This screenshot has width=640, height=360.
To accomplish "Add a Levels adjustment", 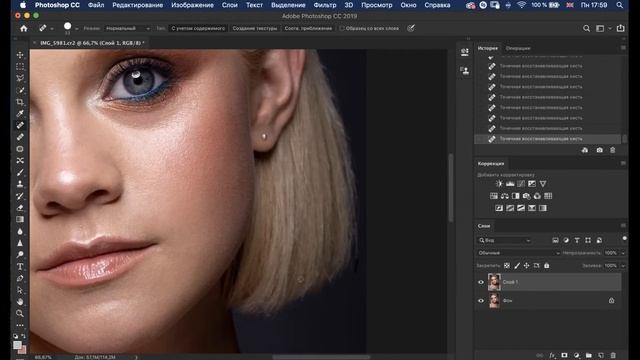I will (x=510, y=184).
